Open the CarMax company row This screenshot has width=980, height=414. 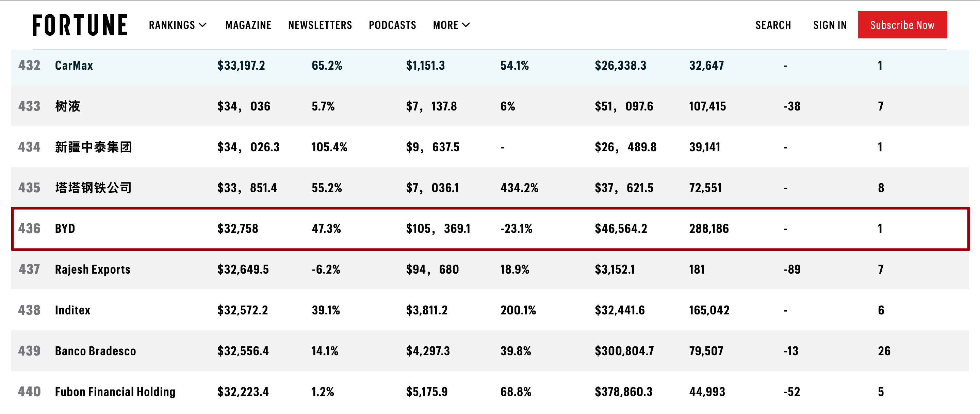[x=490, y=65]
